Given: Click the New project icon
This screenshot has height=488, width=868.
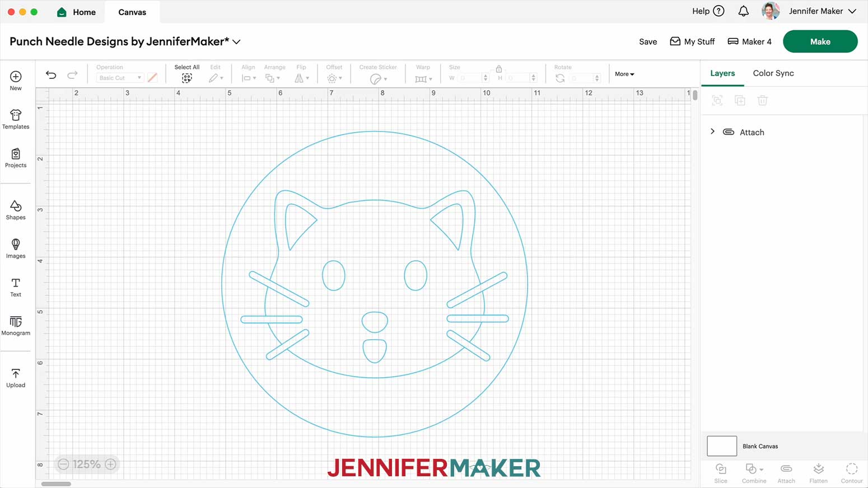Looking at the screenshot, I should [16, 77].
